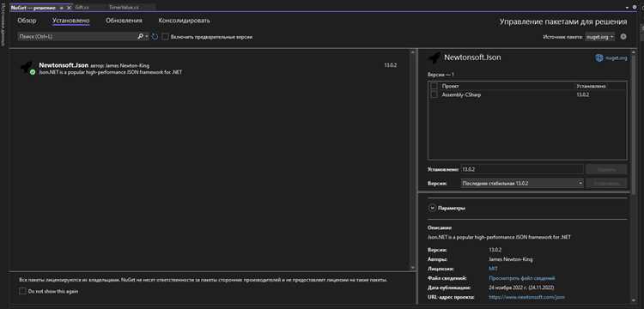Pin the NuGet document tab

62,8
